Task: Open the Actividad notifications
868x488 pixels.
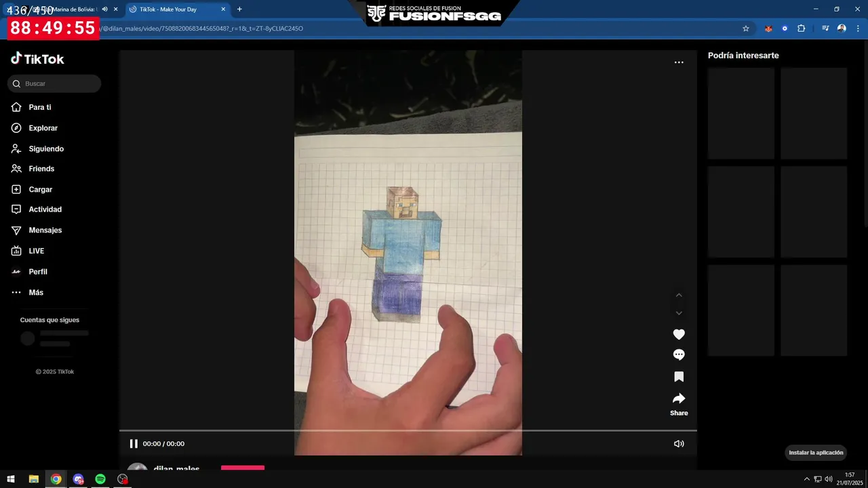Action: coord(45,209)
